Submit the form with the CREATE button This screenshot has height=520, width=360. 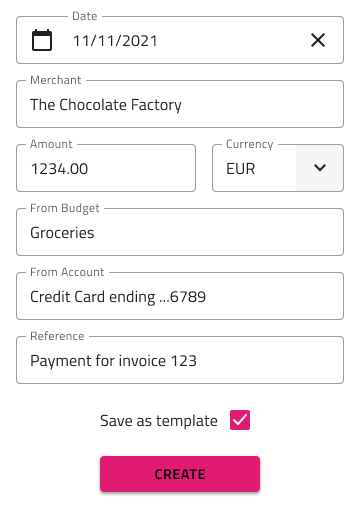[x=180, y=474]
